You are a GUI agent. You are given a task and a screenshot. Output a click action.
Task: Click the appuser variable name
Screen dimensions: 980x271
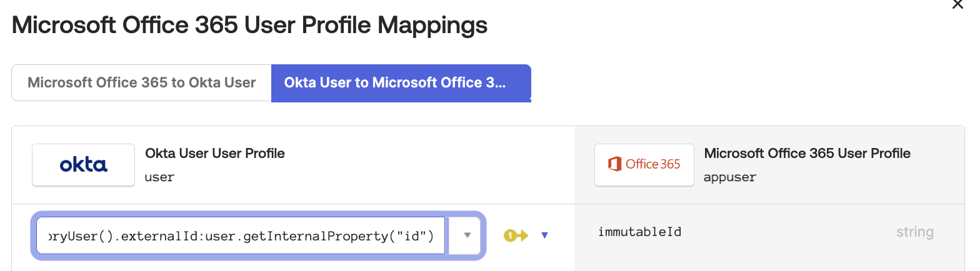point(729,177)
